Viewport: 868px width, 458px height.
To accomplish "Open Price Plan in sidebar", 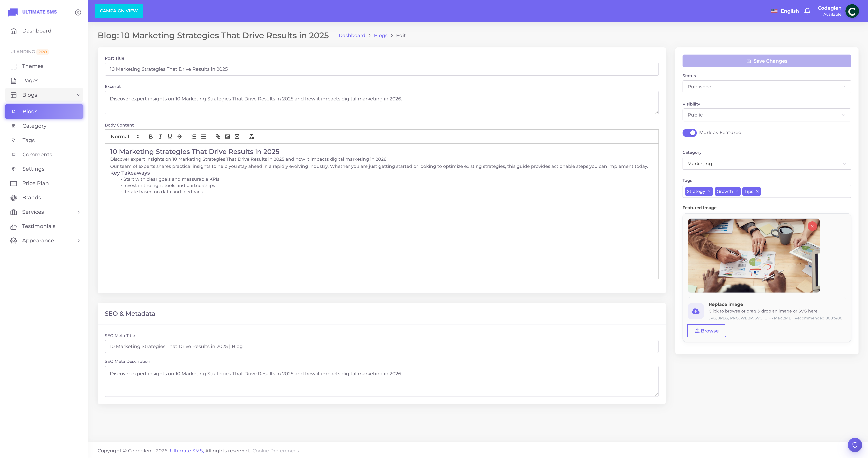I will [x=44, y=184].
